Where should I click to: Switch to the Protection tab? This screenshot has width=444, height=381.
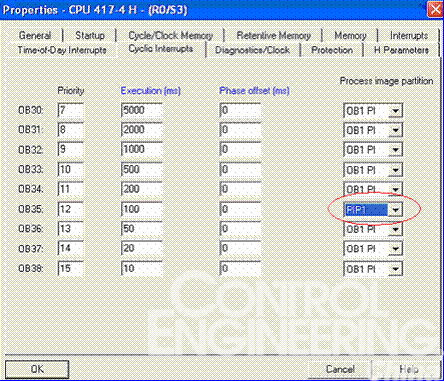tap(332, 50)
